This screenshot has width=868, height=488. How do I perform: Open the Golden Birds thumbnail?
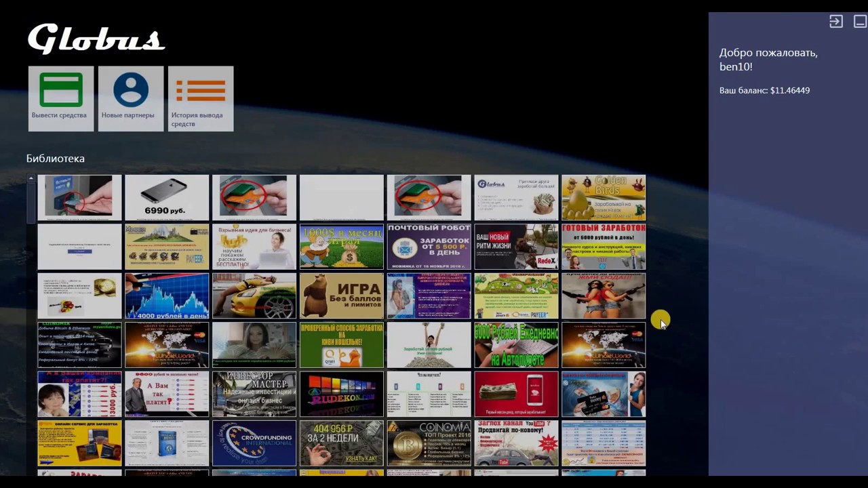(x=604, y=198)
